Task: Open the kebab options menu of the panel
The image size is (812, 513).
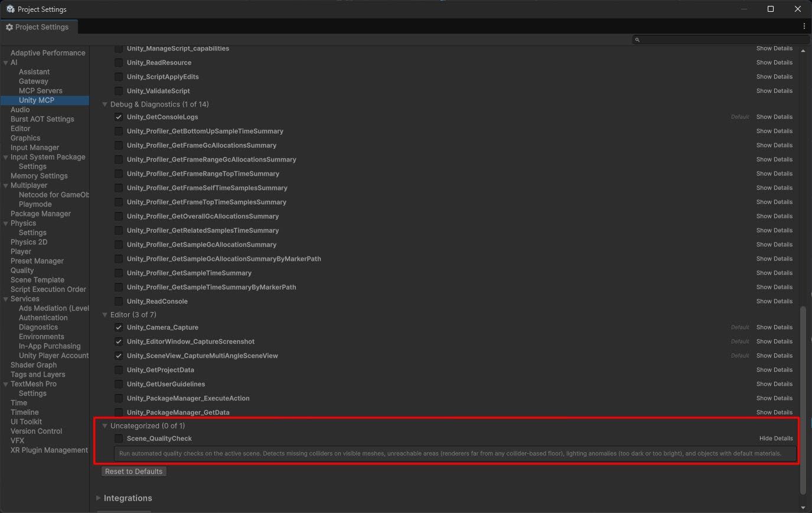Action: 804,26
